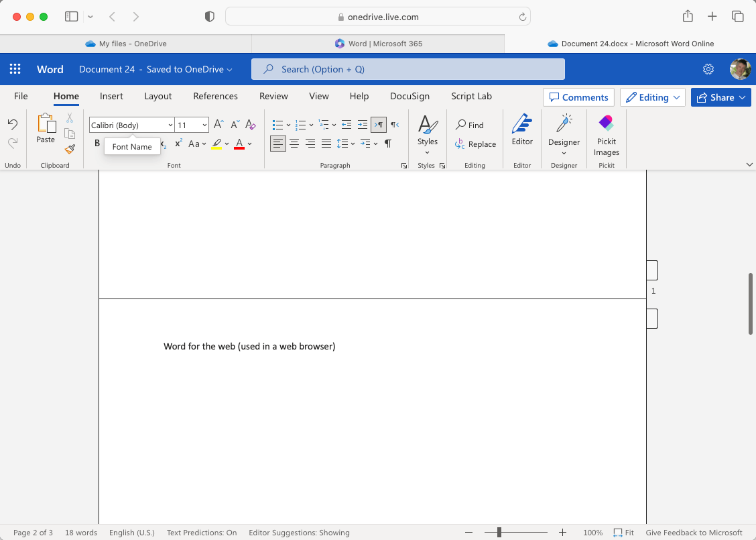
Task: Select the Increase Font Size icon
Action: (x=217, y=124)
